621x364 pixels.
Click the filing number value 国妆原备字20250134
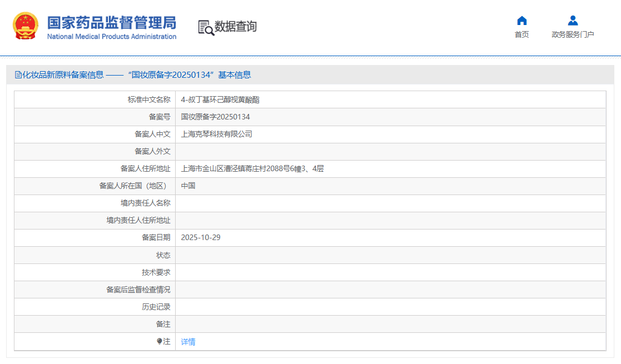coord(215,117)
